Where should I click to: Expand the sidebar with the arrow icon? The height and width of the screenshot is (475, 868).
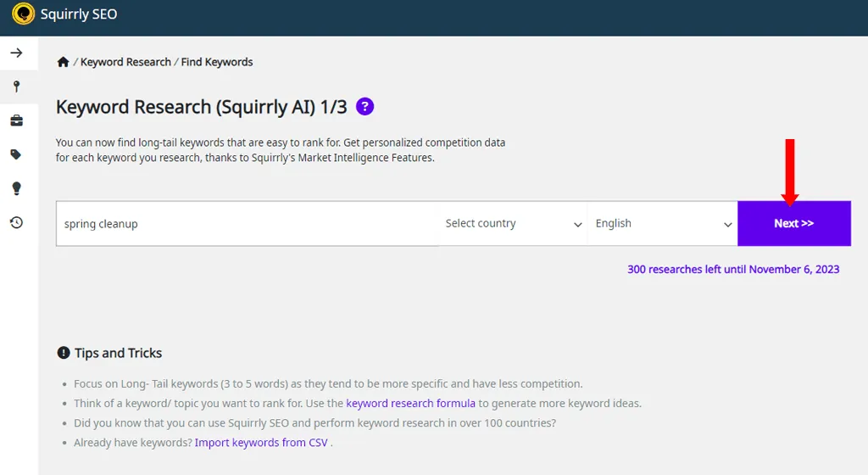[x=17, y=53]
